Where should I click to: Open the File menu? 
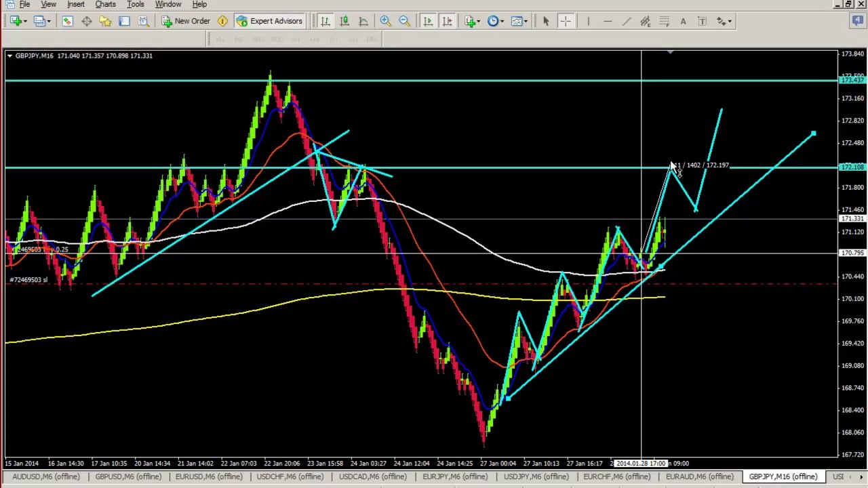coord(24,4)
